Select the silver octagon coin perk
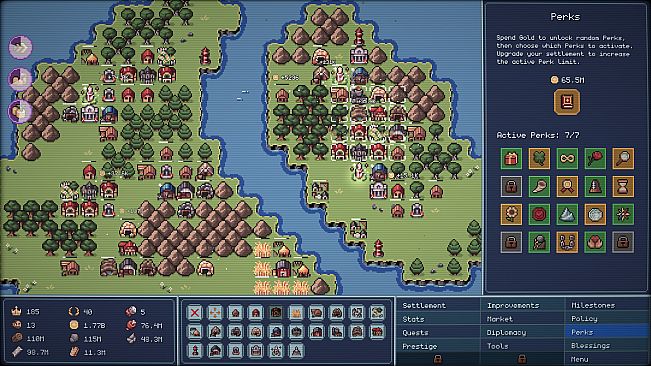This screenshot has height=366, width=651. pos(595,214)
